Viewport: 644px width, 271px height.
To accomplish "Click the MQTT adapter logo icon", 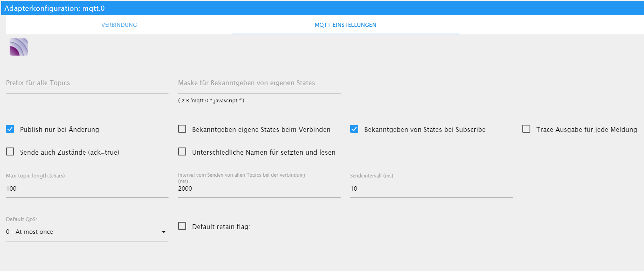I will 19,47.
